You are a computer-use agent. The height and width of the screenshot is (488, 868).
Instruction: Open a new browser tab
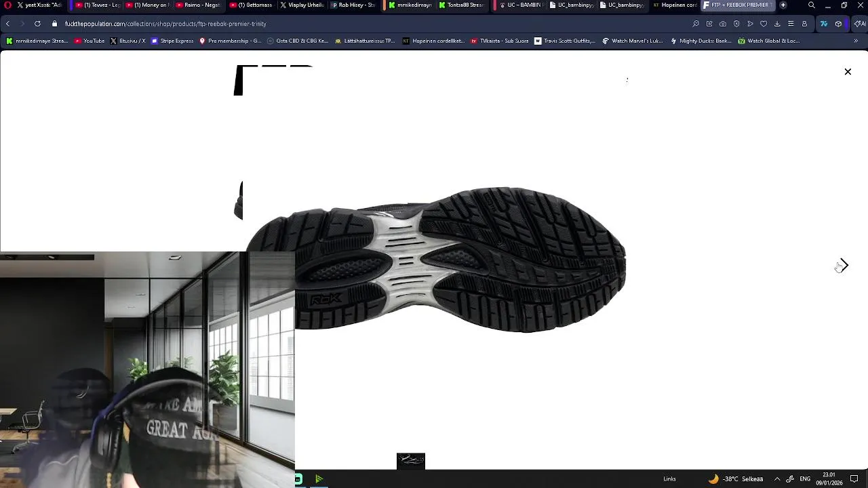click(783, 5)
